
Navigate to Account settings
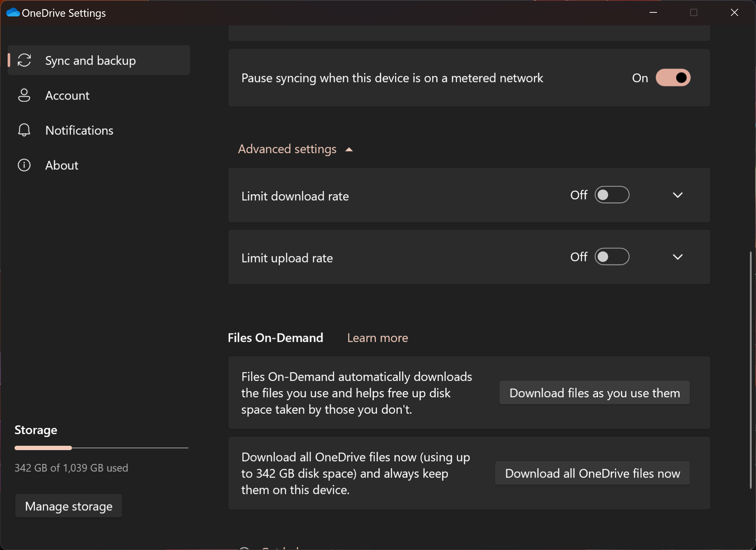click(x=67, y=95)
